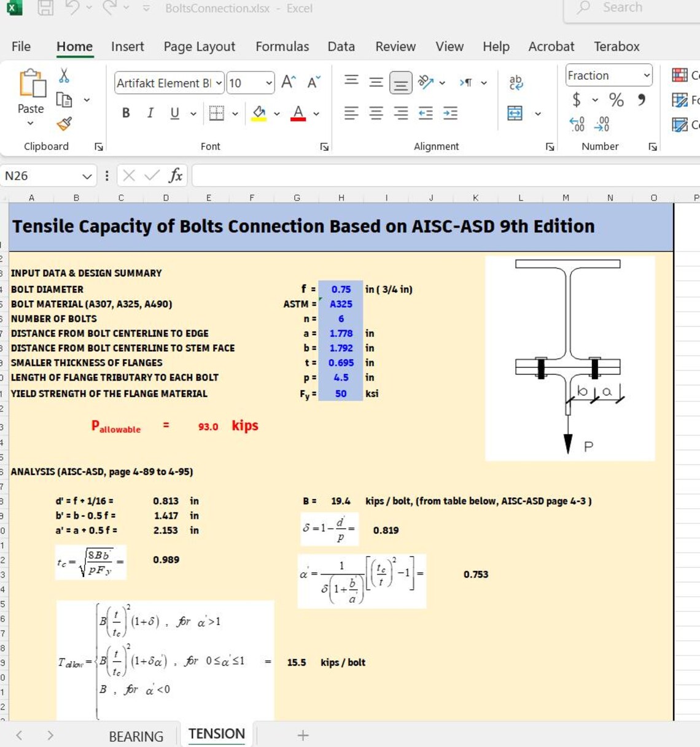
Task: Click Increase Decimal icon
Action: [x=577, y=125]
